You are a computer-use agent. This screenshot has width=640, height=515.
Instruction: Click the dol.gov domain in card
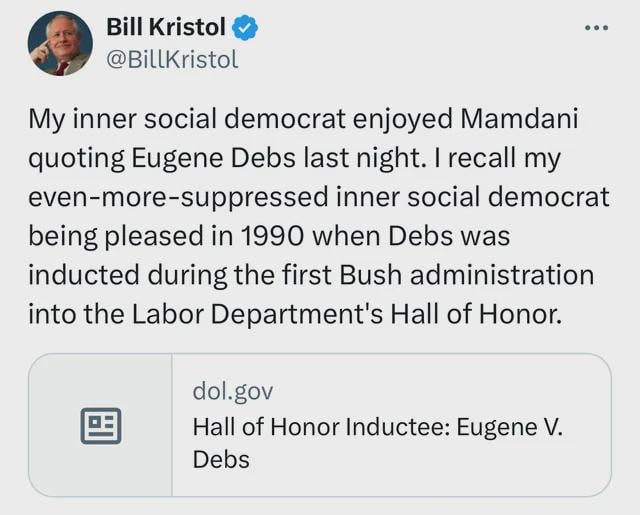[x=232, y=390]
